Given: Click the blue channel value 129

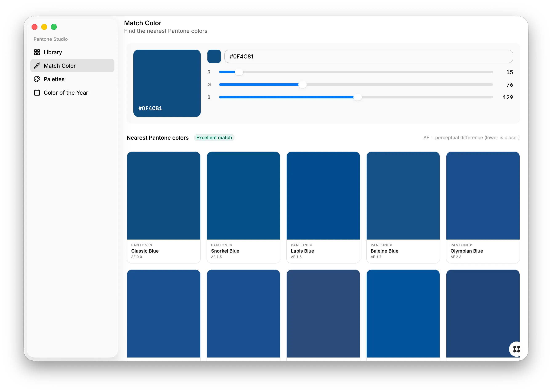Looking at the screenshot, I should pyautogui.click(x=508, y=97).
